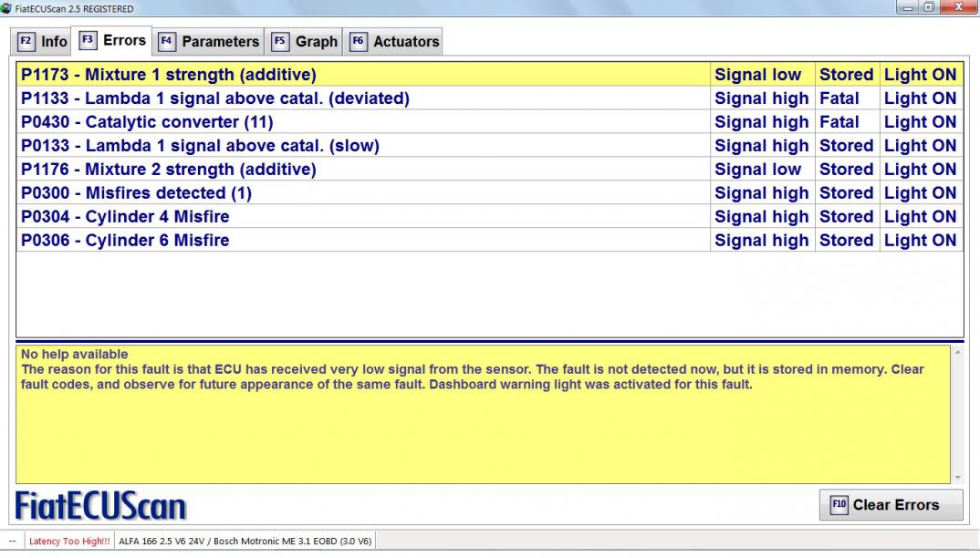Screen dimensions: 980x558
Task: Close the FiatECUScan window
Action: pyautogui.click(x=959, y=7)
